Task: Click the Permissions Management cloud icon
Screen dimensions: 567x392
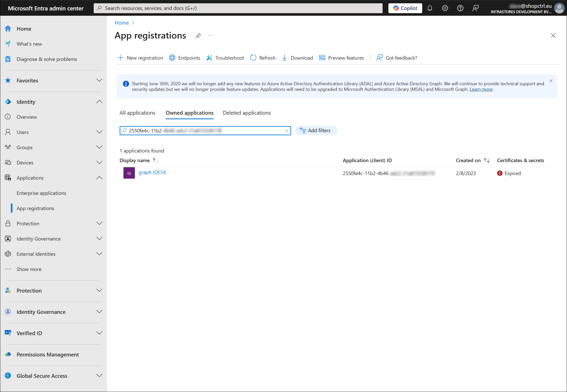Action: point(8,354)
